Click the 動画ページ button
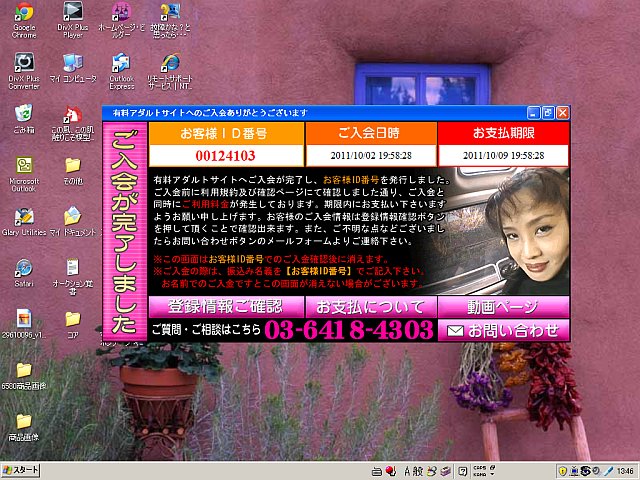The image size is (640, 480). pyautogui.click(x=503, y=307)
